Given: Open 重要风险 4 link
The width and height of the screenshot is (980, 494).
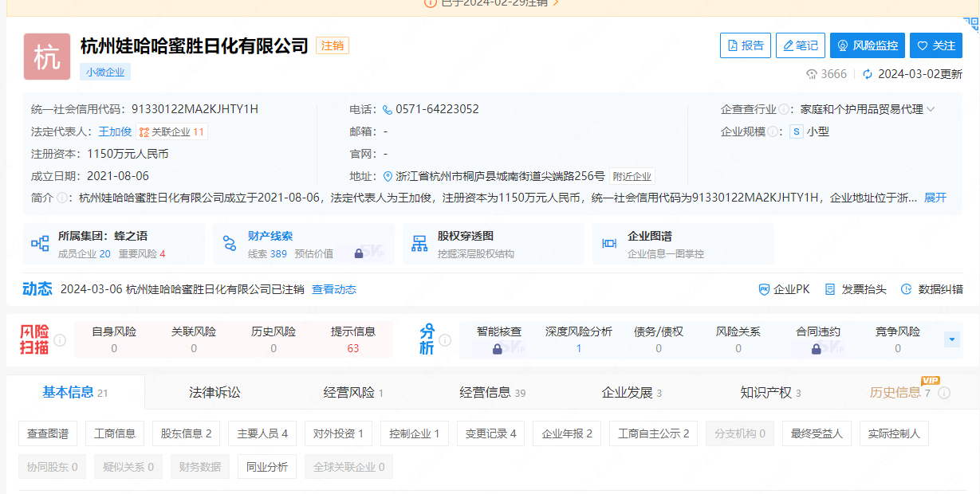Looking at the screenshot, I should pyautogui.click(x=142, y=253).
